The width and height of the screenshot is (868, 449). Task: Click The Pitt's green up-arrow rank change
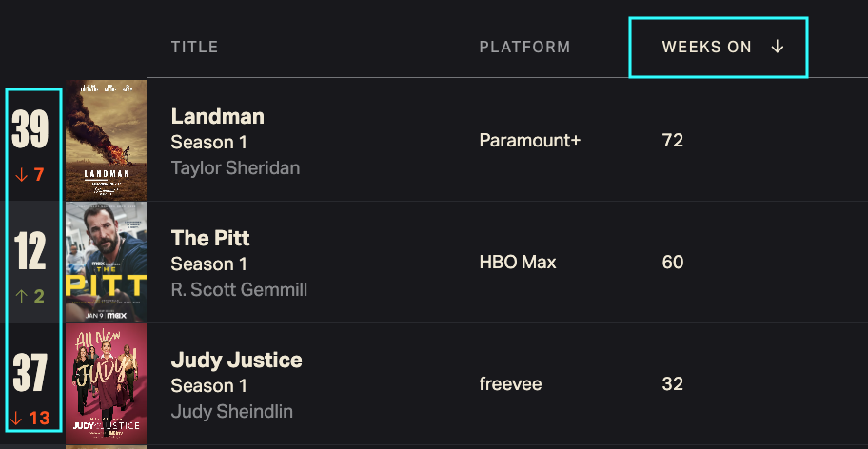tap(30, 296)
